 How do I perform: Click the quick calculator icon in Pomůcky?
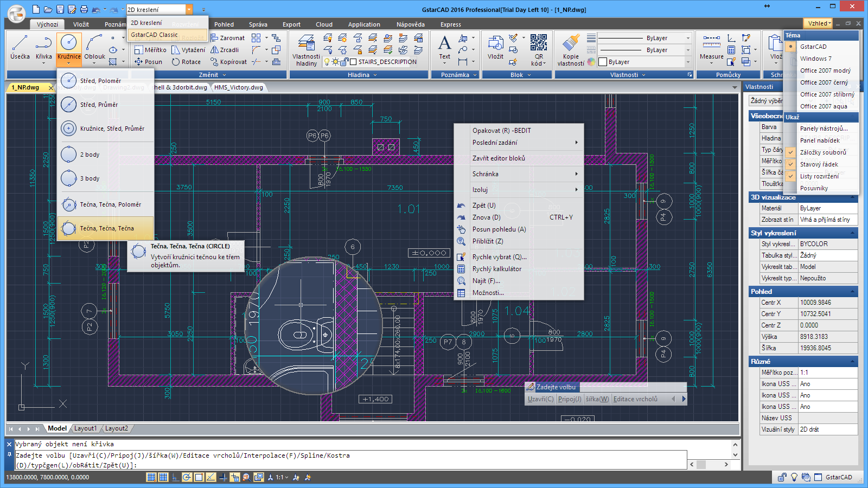click(x=731, y=50)
